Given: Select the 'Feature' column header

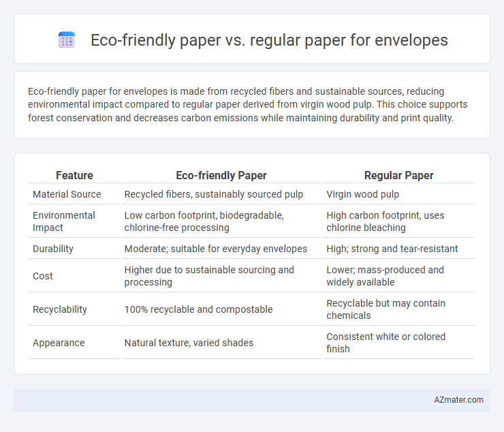Looking at the screenshot, I should (x=74, y=175).
